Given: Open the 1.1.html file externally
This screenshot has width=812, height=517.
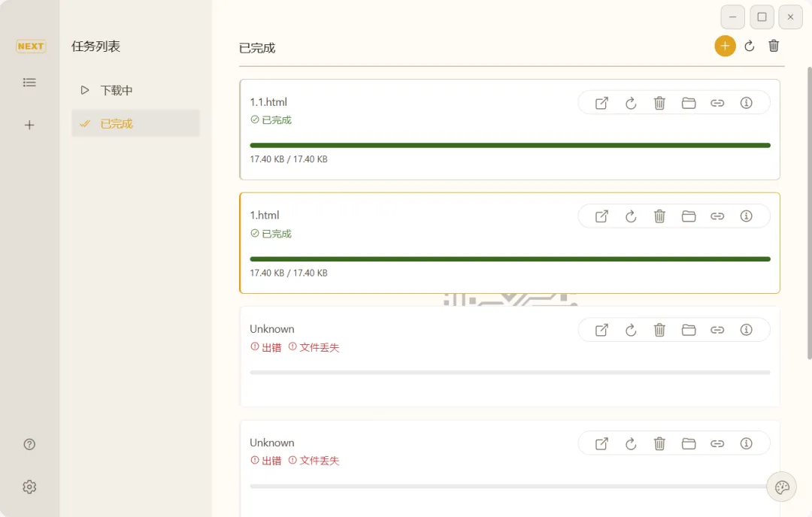Looking at the screenshot, I should coord(601,103).
